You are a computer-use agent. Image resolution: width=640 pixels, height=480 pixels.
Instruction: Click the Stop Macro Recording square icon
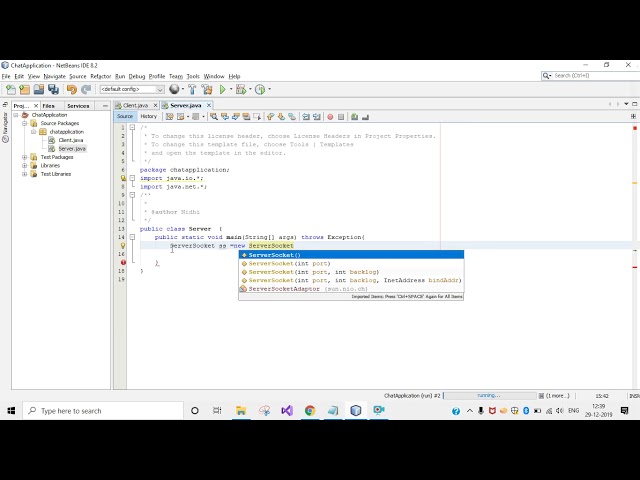tap(341, 117)
